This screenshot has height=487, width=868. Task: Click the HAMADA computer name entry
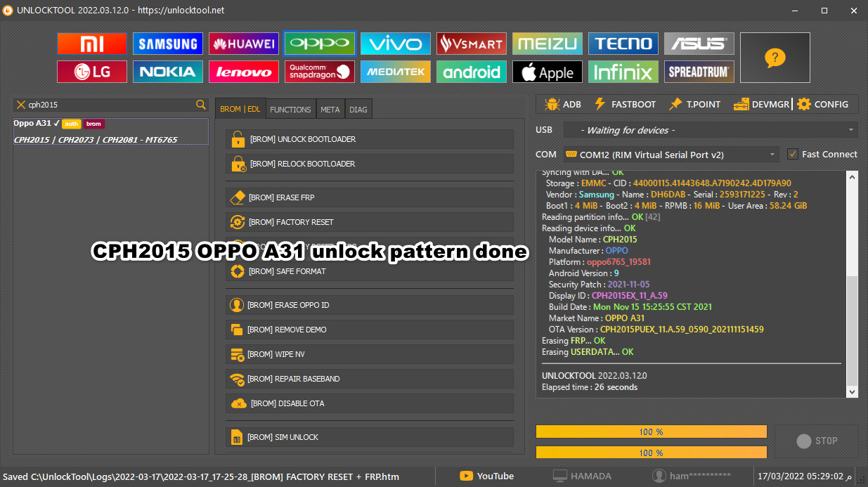582,476
